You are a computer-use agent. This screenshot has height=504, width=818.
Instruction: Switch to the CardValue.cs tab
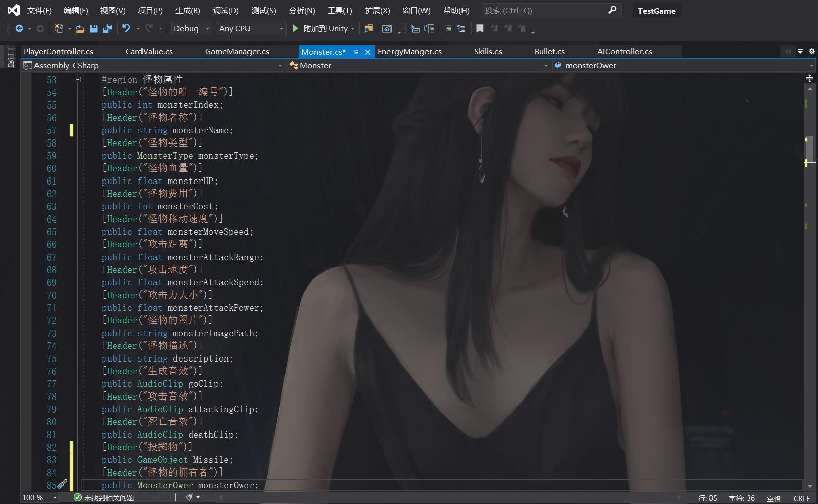(x=149, y=51)
